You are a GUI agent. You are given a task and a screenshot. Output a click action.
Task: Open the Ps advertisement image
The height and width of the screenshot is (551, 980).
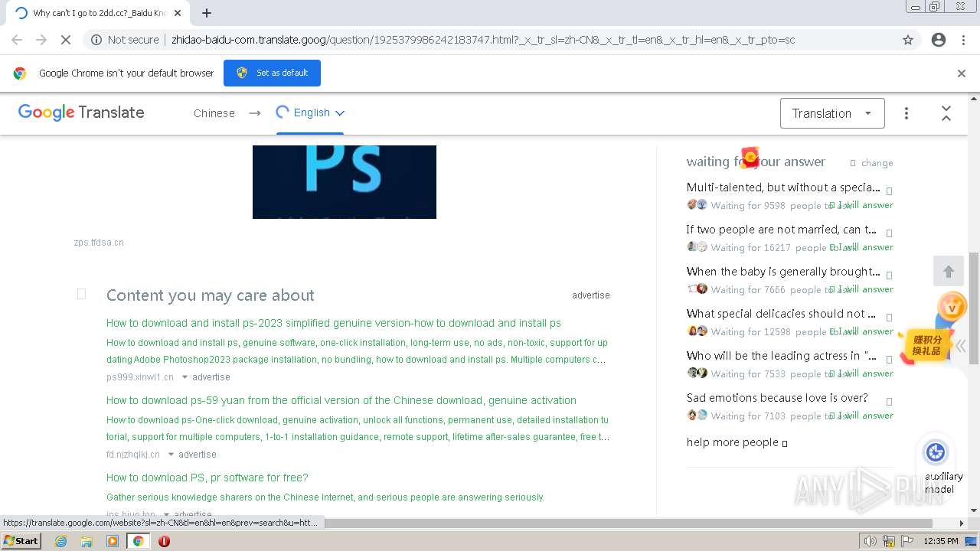(x=345, y=182)
